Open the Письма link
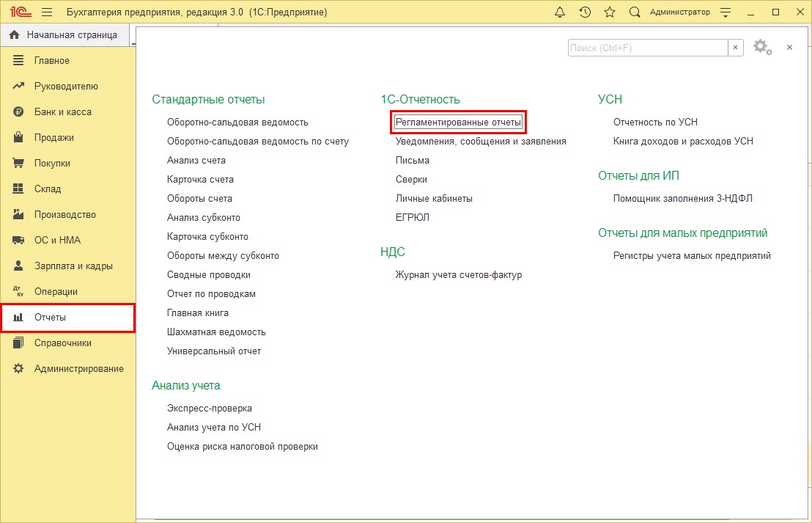The height and width of the screenshot is (523, 812). tap(412, 160)
